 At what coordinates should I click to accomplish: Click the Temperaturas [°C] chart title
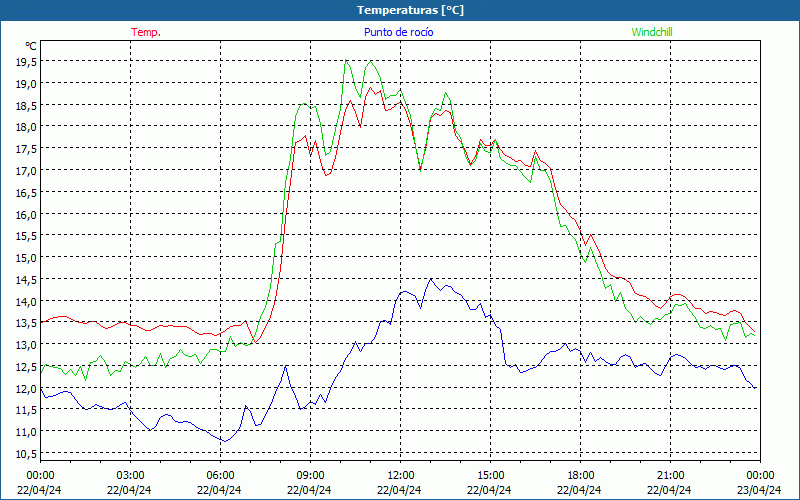(410, 10)
